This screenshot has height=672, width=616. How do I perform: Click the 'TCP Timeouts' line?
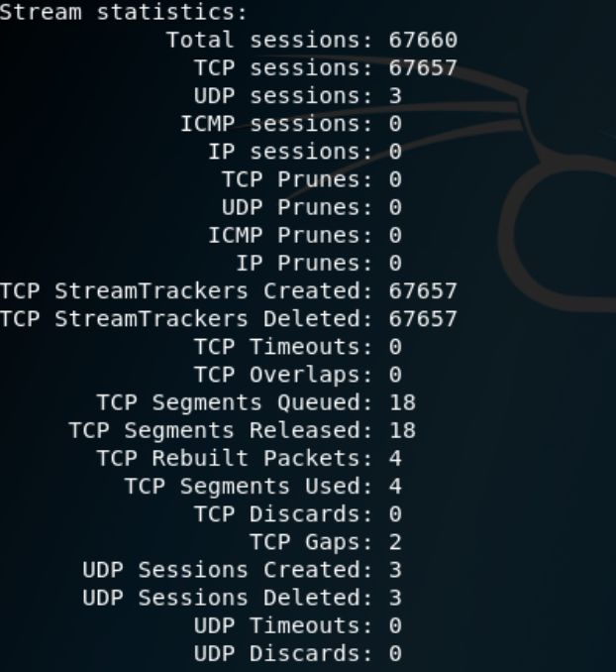(x=298, y=347)
